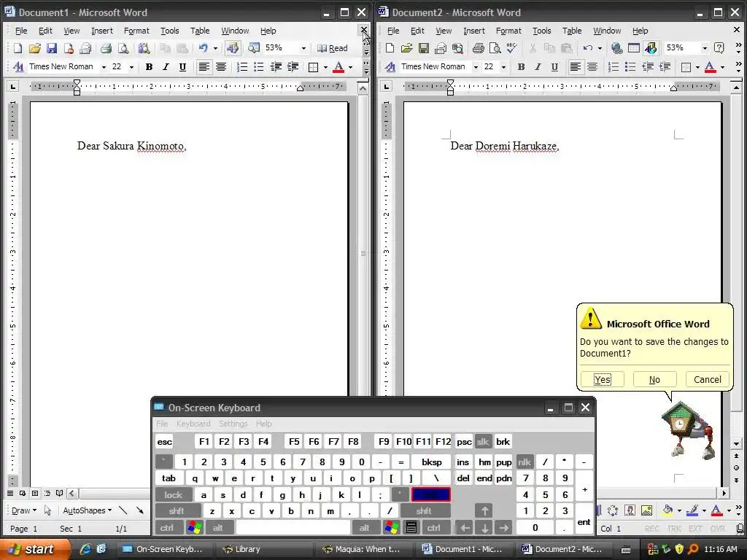Toggle Italic in Document2 formatting toolbar
The width and height of the screenshot is (747, 560).
(x=538, y=66)
